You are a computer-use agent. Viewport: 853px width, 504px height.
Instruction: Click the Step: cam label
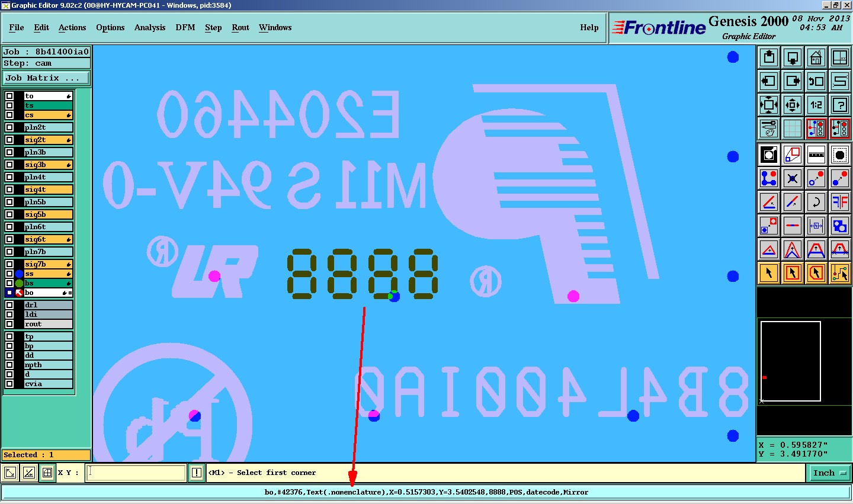point(46,63)
